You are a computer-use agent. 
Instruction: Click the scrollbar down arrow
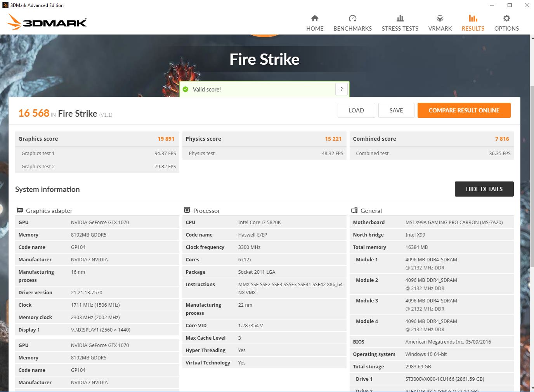tap(532, 388)
